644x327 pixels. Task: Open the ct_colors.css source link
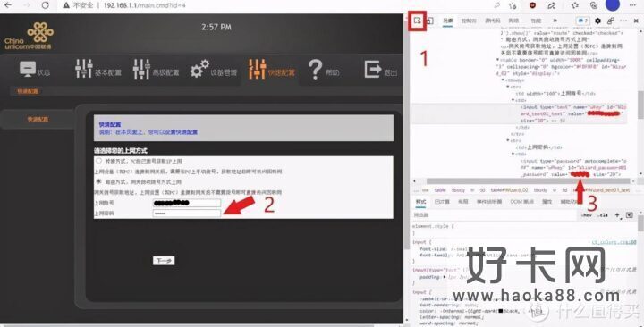pos(614,242)
